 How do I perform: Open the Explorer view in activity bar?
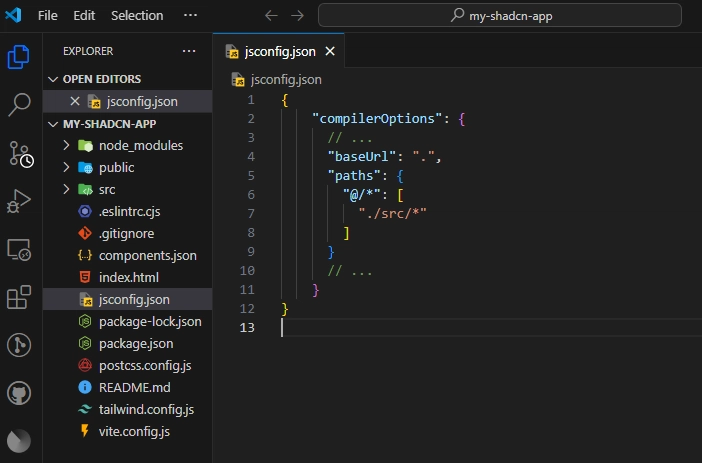[18, 57]
